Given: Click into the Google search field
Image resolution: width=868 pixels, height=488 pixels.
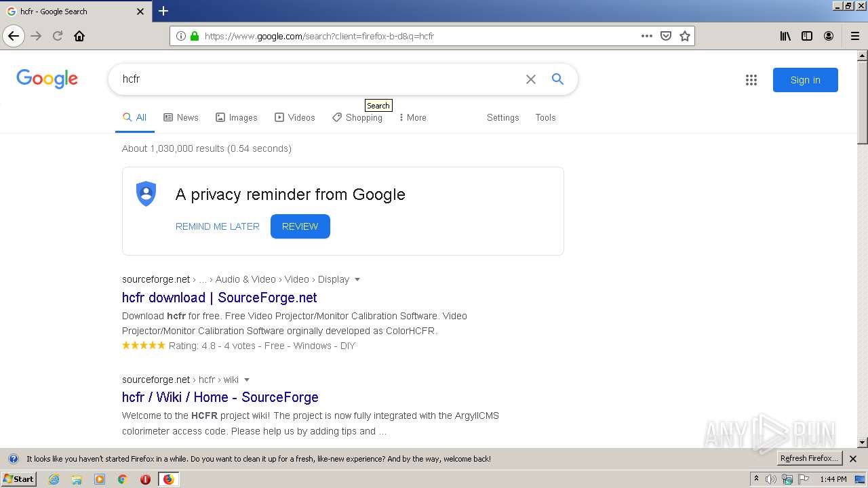Looking at the screenshot, I should point(319,79).
